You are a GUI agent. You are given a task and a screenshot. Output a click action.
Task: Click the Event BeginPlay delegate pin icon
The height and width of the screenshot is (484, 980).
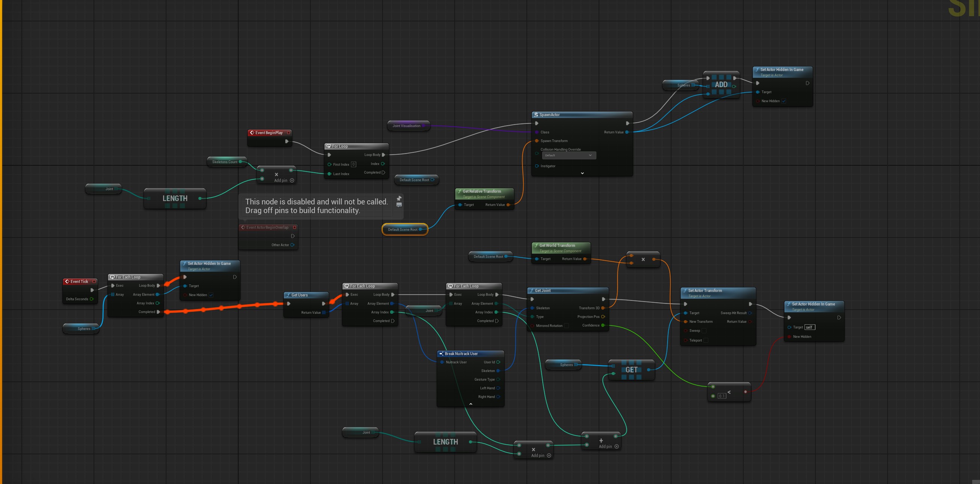[x=289, y=133]
